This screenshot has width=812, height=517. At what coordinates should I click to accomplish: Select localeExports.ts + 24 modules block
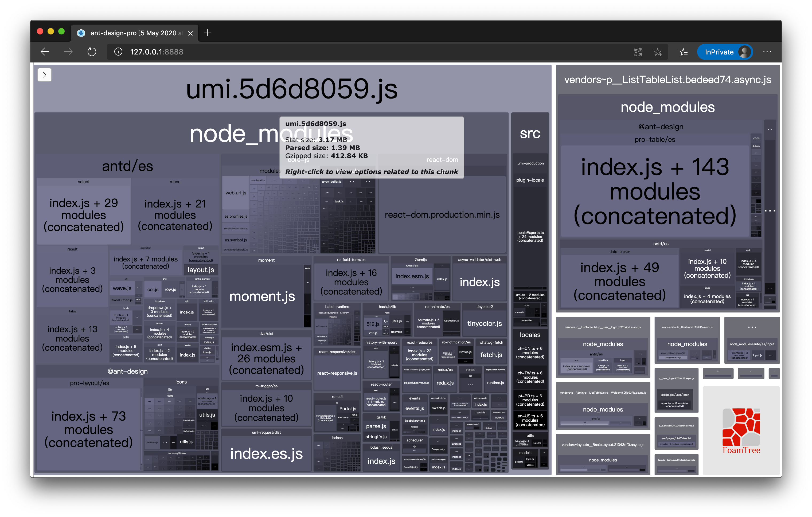(x=530, y=237)
